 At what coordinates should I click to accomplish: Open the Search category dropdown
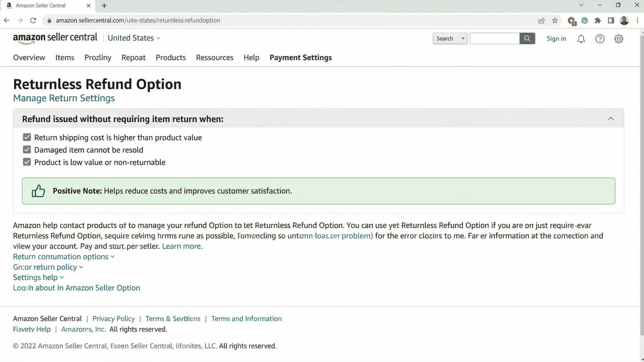pos(450,39)
